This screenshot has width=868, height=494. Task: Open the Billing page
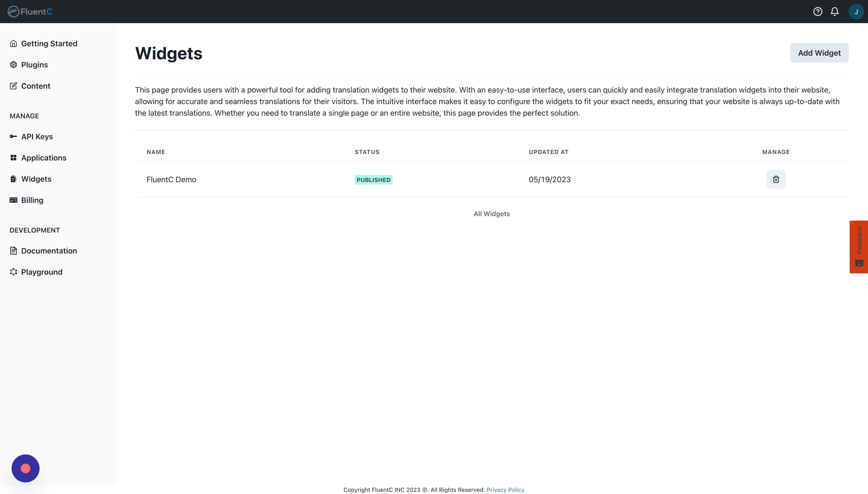pos(32,200)
